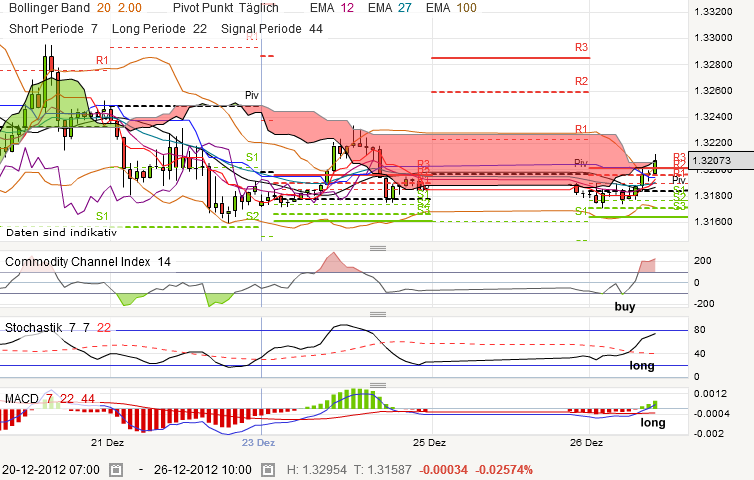
Task: Grab the divider handle above Stochastik panel
Action: [378, 314]
